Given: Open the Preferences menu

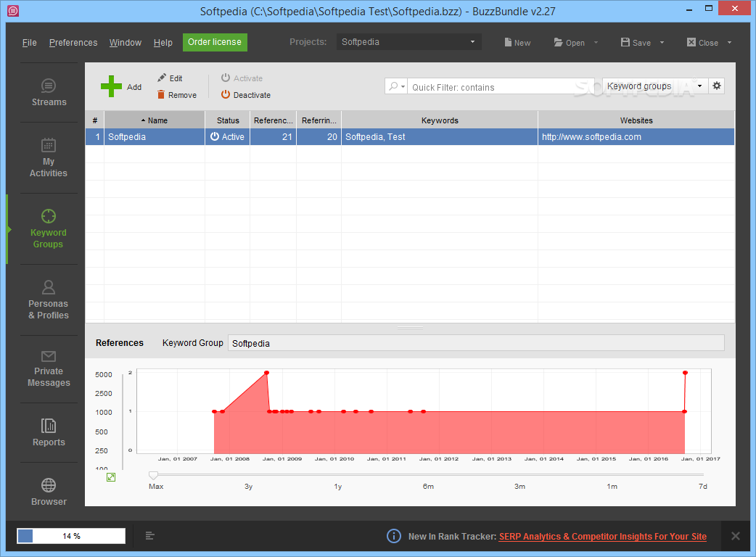Looking at the screenshot, I should tap(73, 42).
